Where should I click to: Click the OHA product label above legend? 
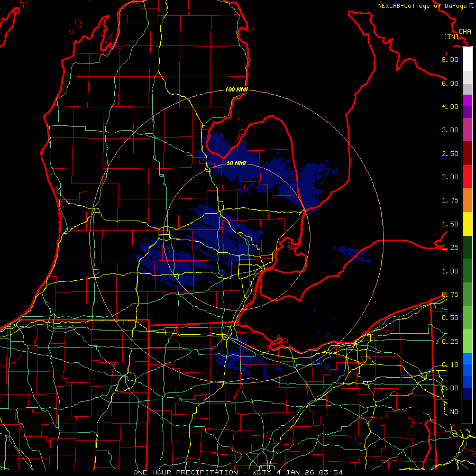[465, 31]
